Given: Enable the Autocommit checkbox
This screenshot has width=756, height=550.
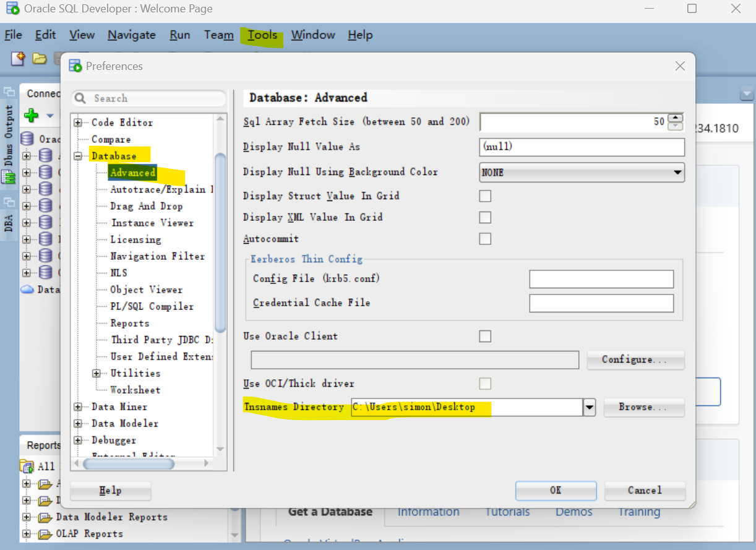Looking at the screenshot, I should coord(485,239).
